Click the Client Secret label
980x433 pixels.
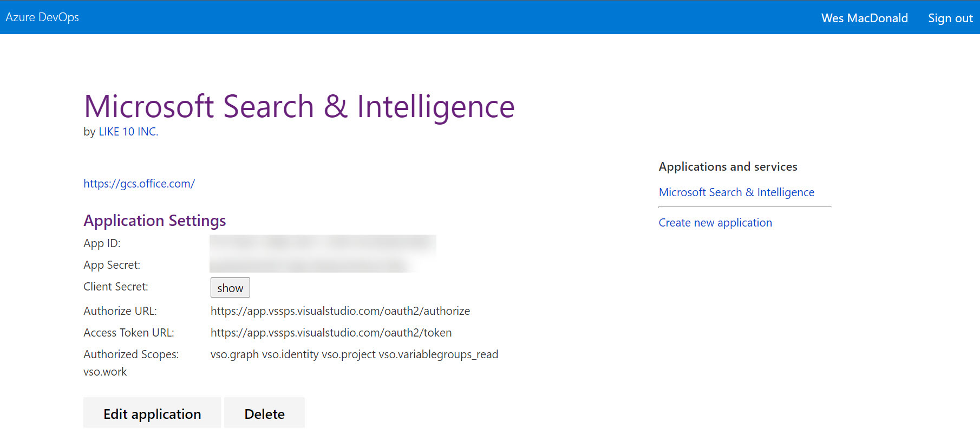(x=116, y=287)
